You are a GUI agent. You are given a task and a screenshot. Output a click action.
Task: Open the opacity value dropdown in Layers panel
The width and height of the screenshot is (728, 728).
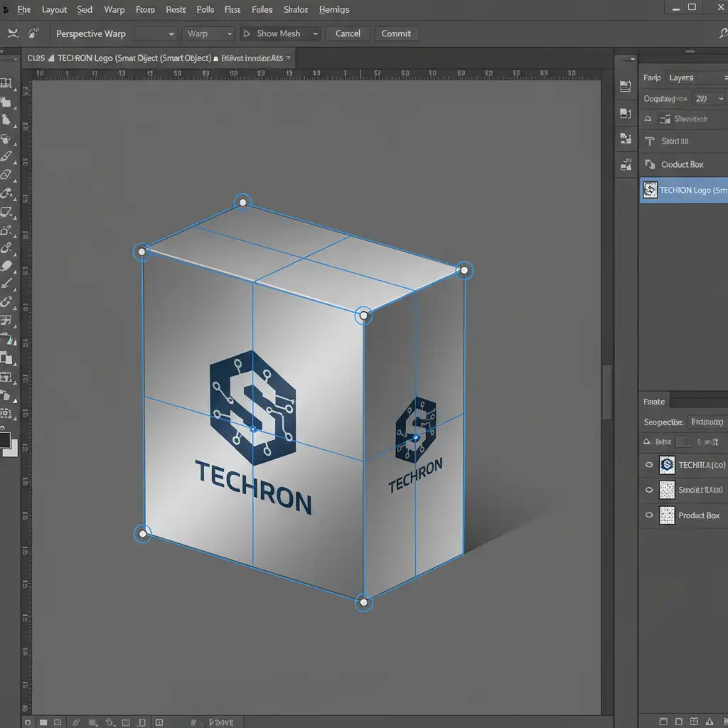pos(708,99)
